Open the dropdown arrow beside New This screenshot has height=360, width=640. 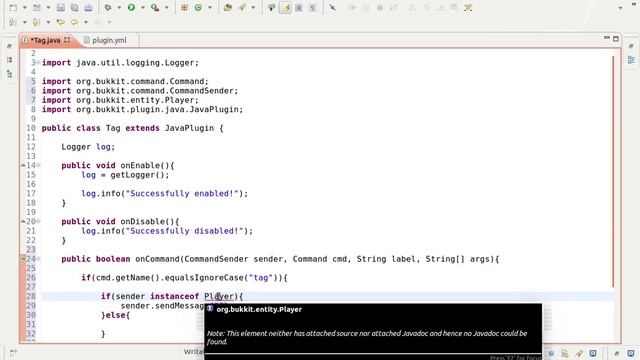click(x=24, y=8)
